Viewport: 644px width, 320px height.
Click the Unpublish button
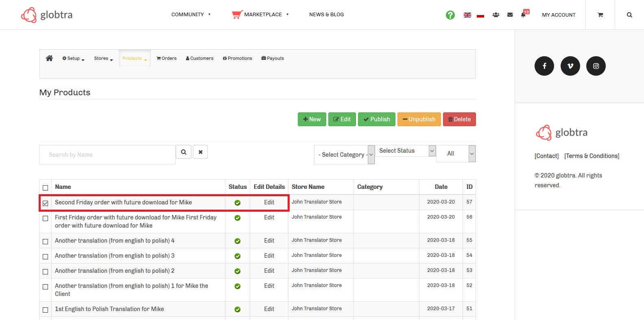point(419,119)
